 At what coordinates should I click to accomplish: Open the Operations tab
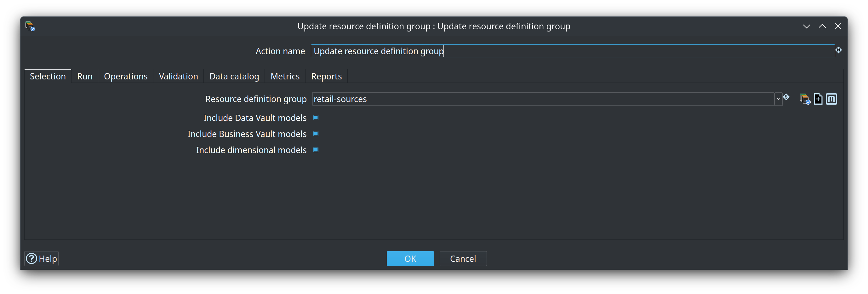point(126,77)
